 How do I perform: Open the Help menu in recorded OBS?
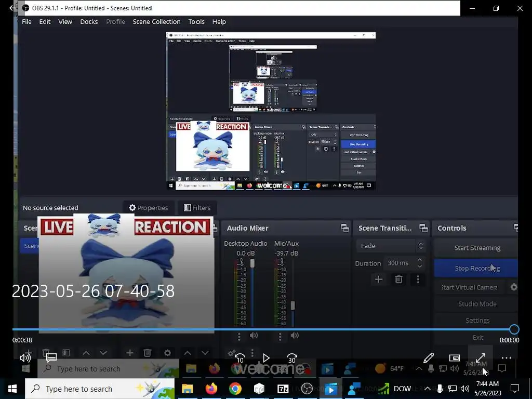tap(219, 22)
